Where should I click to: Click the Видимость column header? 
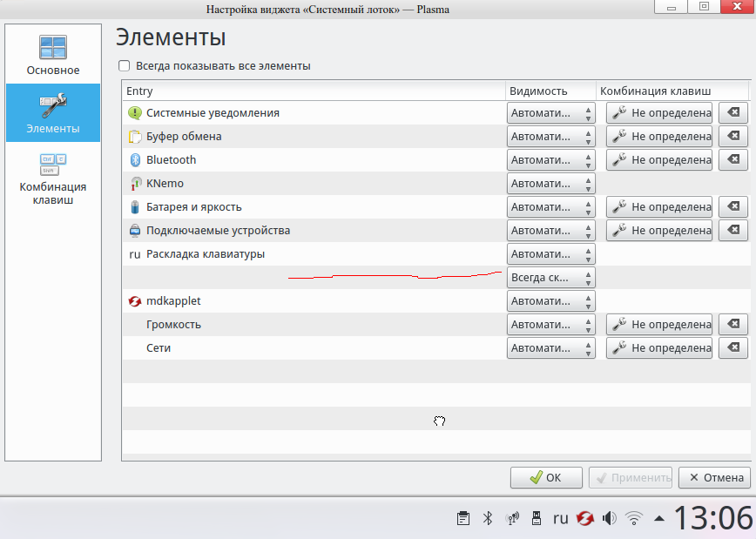click(550, 91)
